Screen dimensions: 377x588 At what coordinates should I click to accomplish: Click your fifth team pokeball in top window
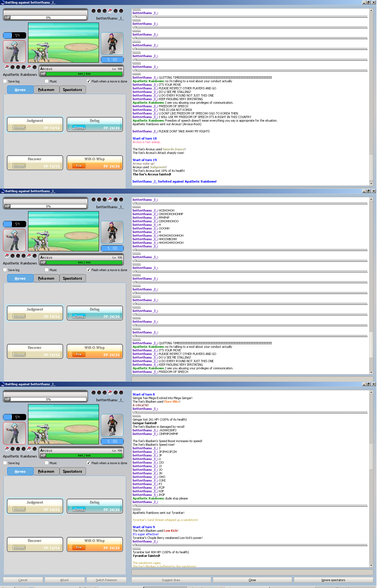tap(29, 67)
